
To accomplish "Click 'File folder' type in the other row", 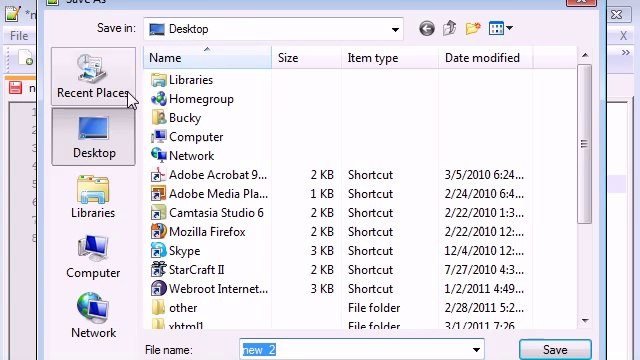I will [374, 308].
